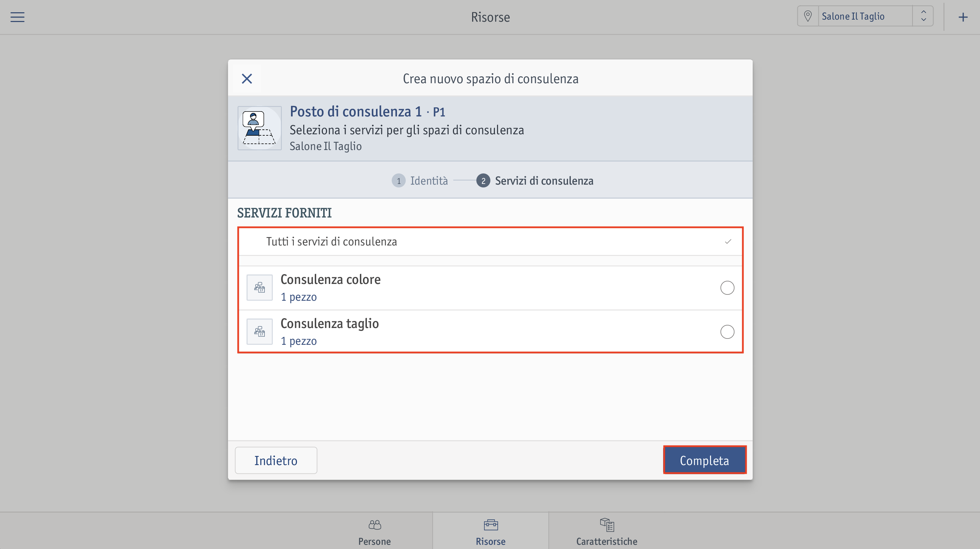Click the plus add resource icon
This screenshot has width=980, height=549.
coord(963,17)
